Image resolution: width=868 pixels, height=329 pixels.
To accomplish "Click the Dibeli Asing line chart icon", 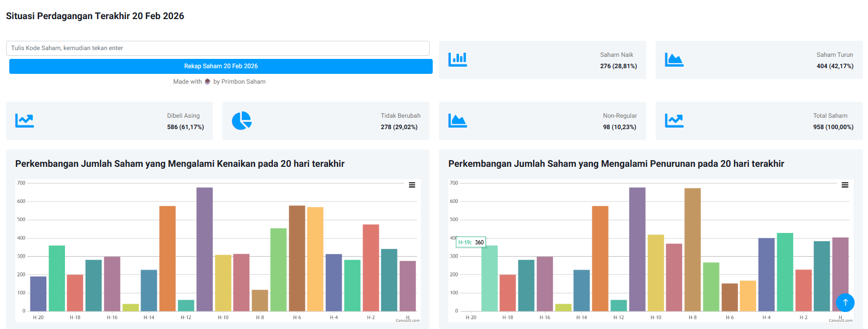I will click(x=25, y=120).
